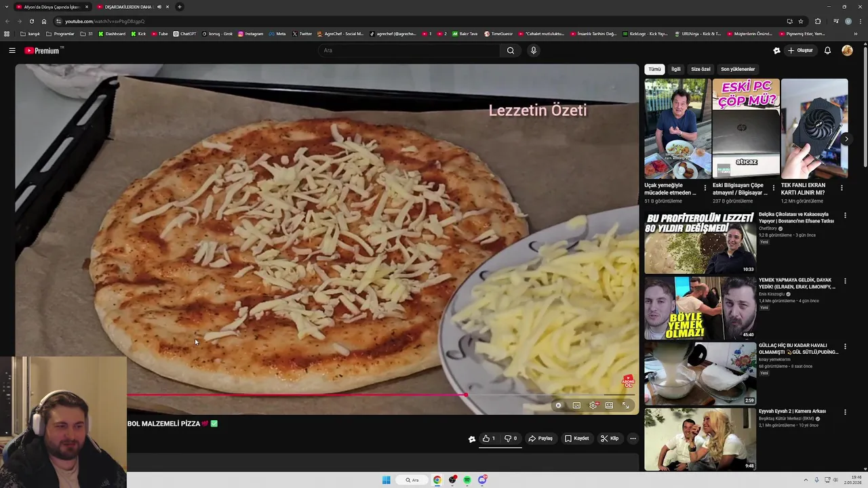Open Spotify from the taskbar

467,480
